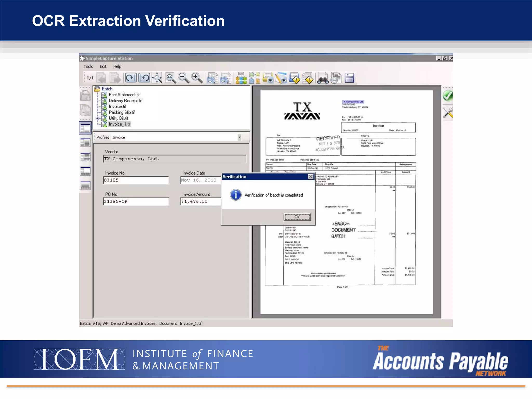Select Brief Statement.tif in the batch

124,95
